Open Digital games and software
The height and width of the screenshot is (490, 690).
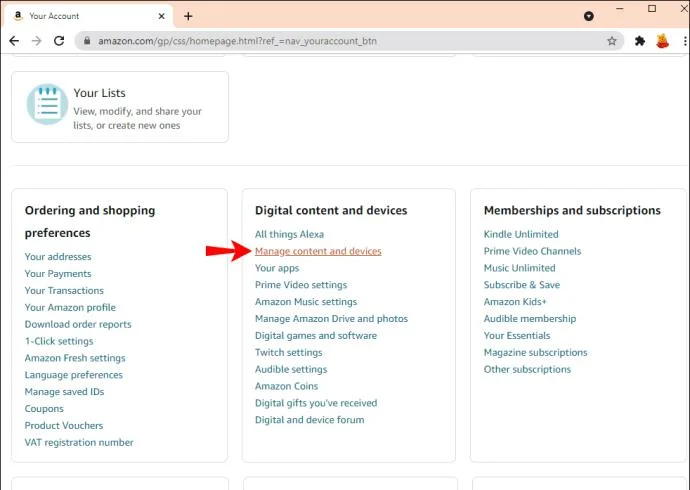[316, 336]
